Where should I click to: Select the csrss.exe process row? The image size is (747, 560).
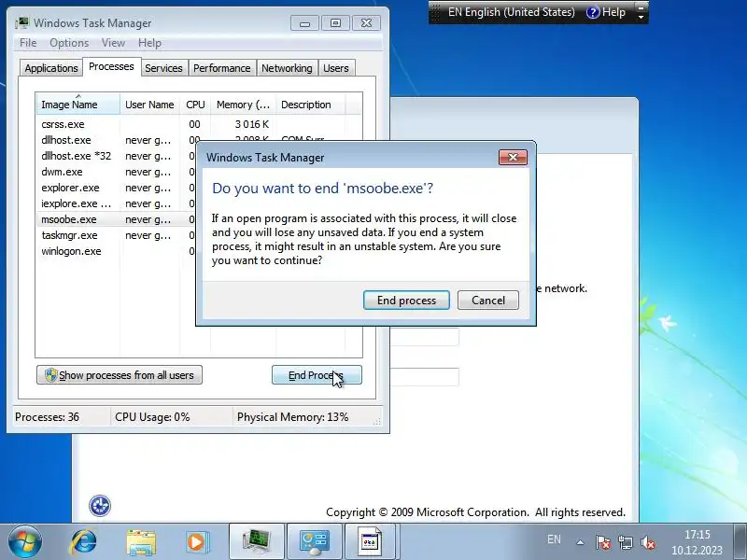[199, 124]
